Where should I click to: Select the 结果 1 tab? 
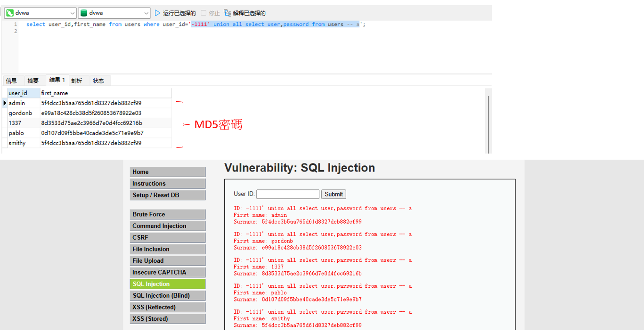(x=57, y=80)
